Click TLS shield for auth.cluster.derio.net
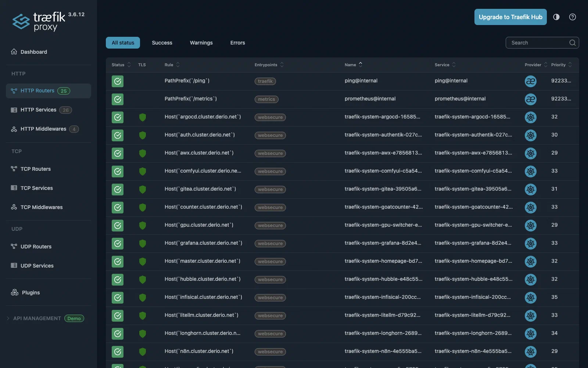The image size is (588, 368). tap(143, 135)
